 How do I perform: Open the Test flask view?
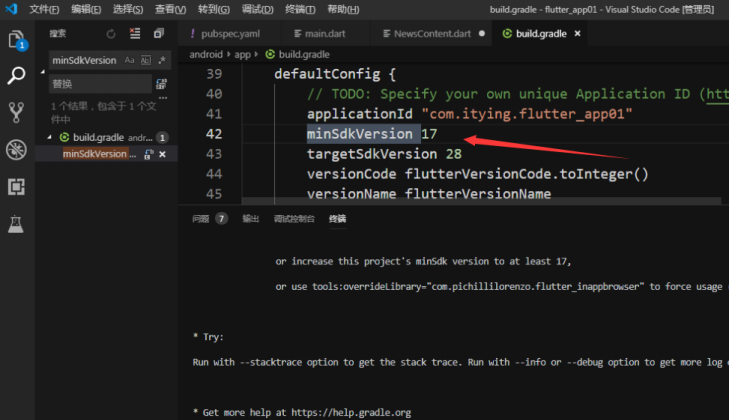point(16,224)
